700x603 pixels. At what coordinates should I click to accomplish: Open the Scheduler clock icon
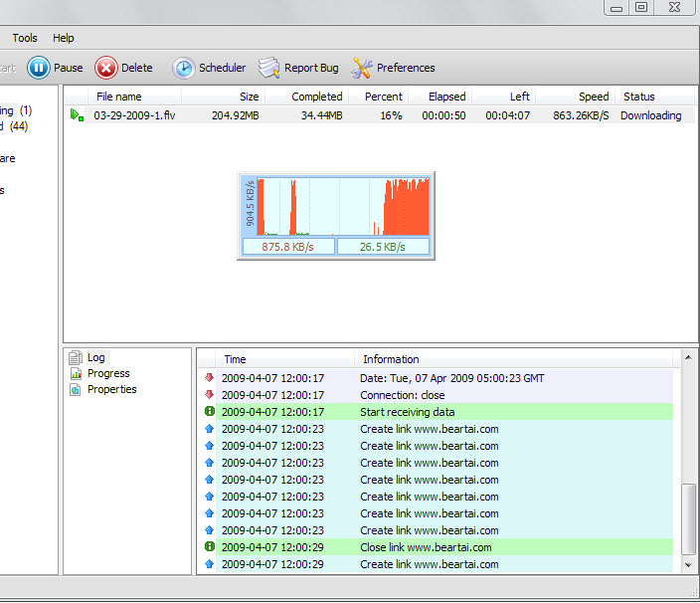point(184,68)
